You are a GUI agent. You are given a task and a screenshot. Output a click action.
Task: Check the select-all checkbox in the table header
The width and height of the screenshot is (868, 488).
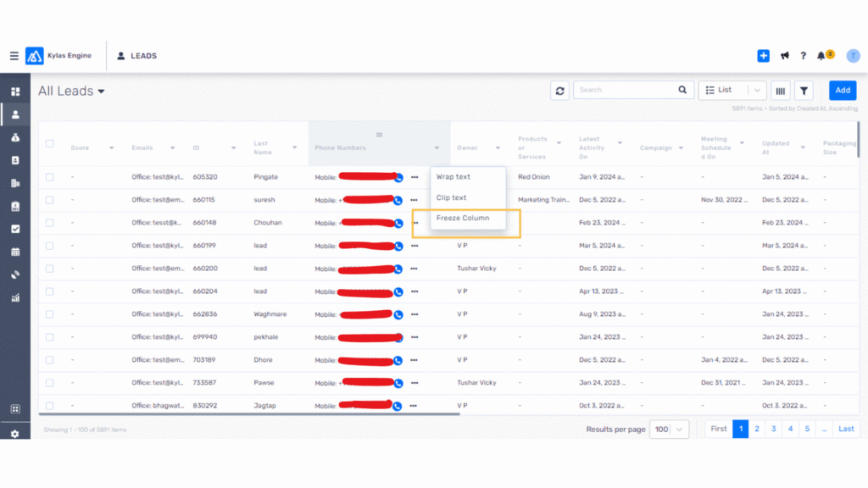[49, 144]
